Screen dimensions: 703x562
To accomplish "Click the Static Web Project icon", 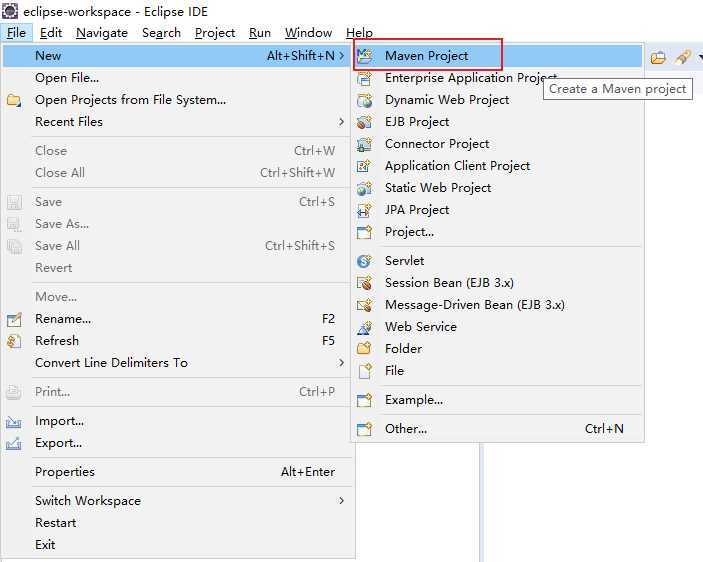I will (x=365, y=188).
